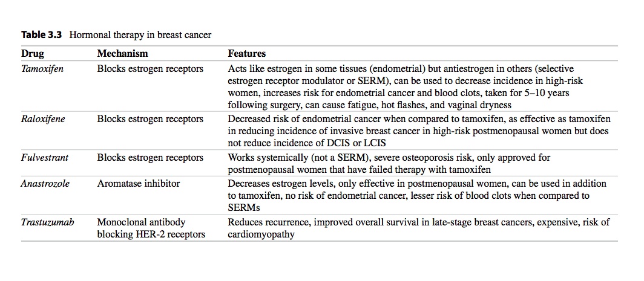Viewport: 644px width, 281px height.
Task: Select the "Aromatase inhibitor" mechanism cell
Action: tap(139, 183)
